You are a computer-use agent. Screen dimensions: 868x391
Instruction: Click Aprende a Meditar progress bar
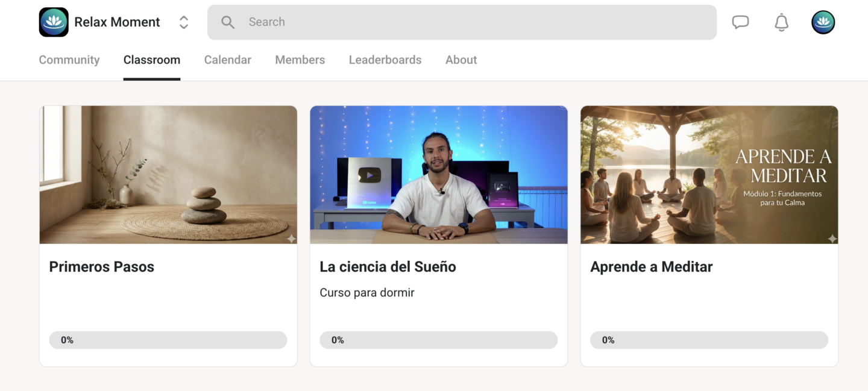pyautogui.click(x=709, y=340)
